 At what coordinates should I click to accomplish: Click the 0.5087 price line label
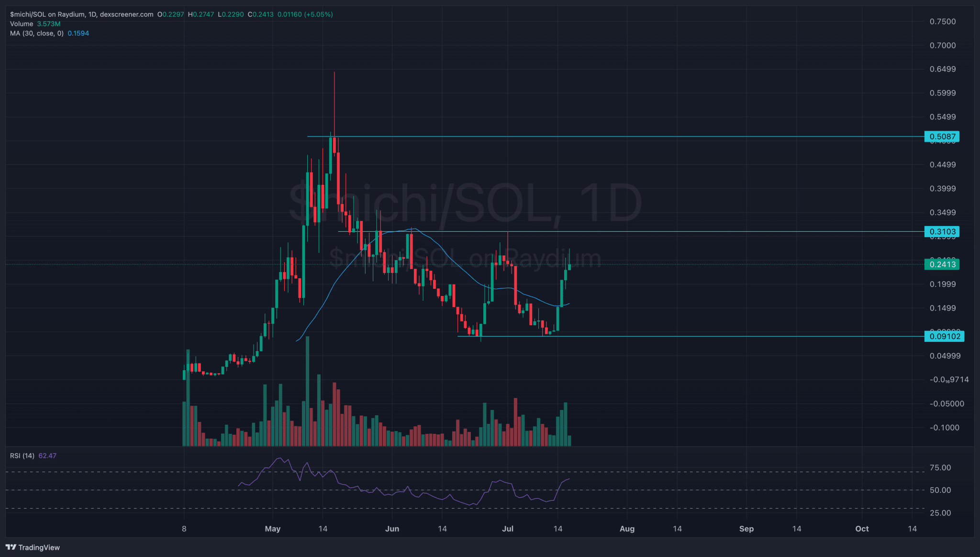(942, 136)
